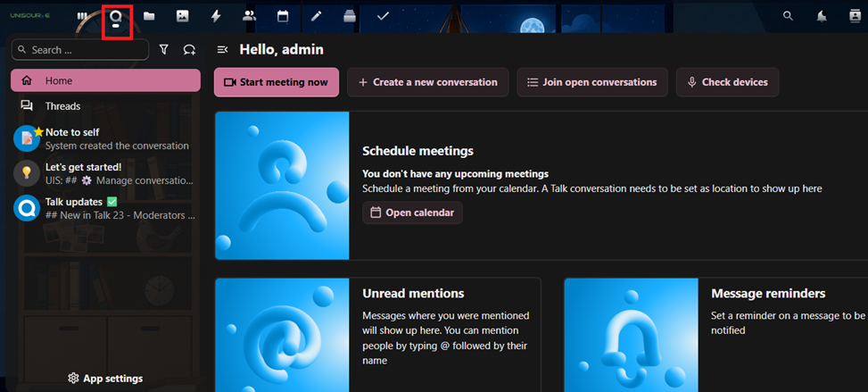Open the Contacts app icon
Screen dimensions: 868x392
pyautogui.click(x=250, y=17)
